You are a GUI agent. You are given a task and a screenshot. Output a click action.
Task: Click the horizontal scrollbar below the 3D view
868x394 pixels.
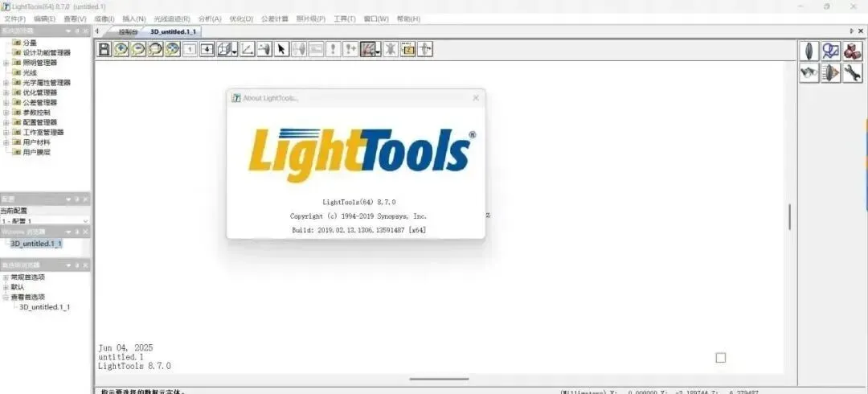click(439, 380)
